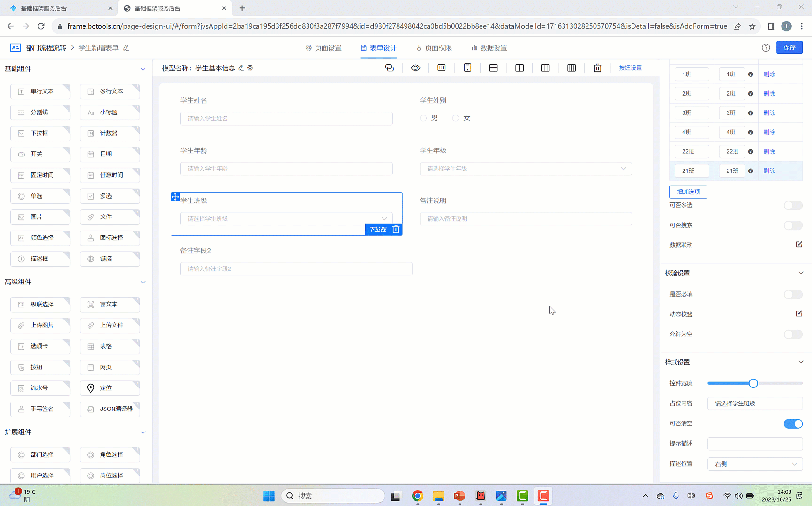This screenshot has width=812, height=506.
Task: Select the 女 radio button
Action: tap(456, 118)
